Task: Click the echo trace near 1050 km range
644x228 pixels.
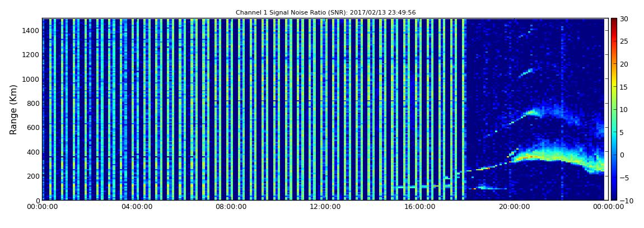Action: [526, 73]
